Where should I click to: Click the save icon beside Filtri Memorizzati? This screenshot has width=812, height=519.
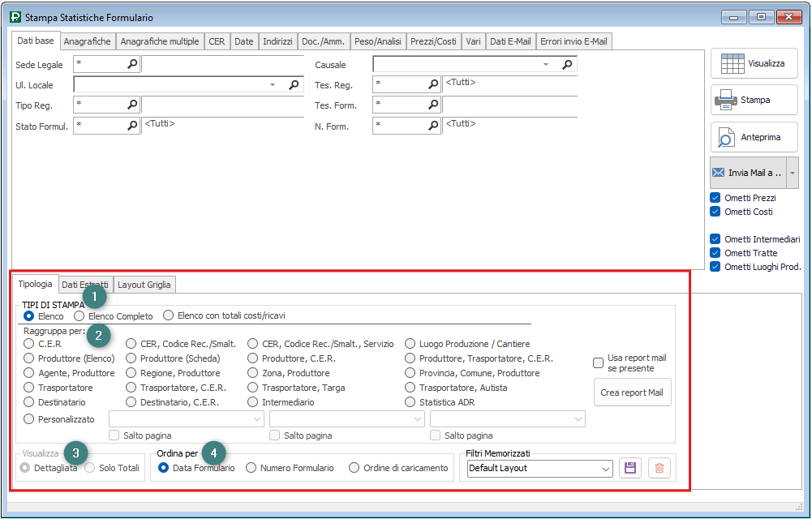[630, 468]
